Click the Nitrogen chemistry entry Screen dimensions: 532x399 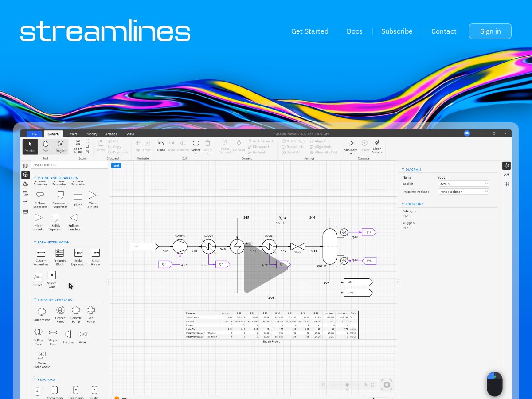pos(410,211)
